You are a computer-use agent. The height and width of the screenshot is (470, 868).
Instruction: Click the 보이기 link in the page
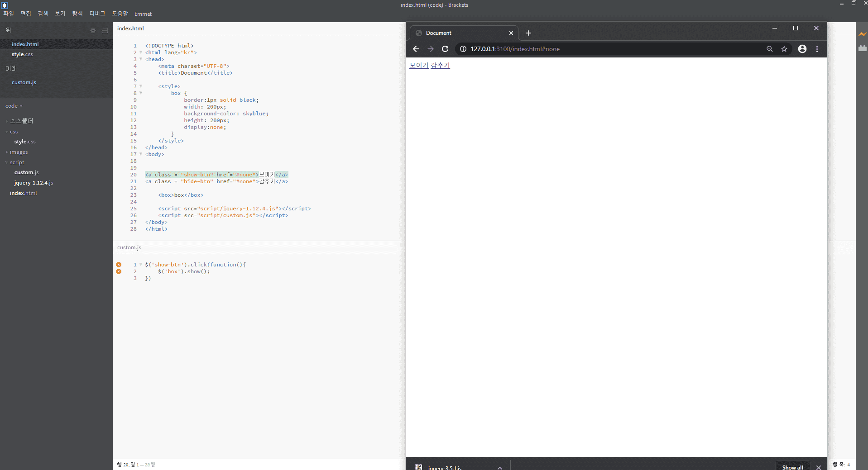click(418, 65)
